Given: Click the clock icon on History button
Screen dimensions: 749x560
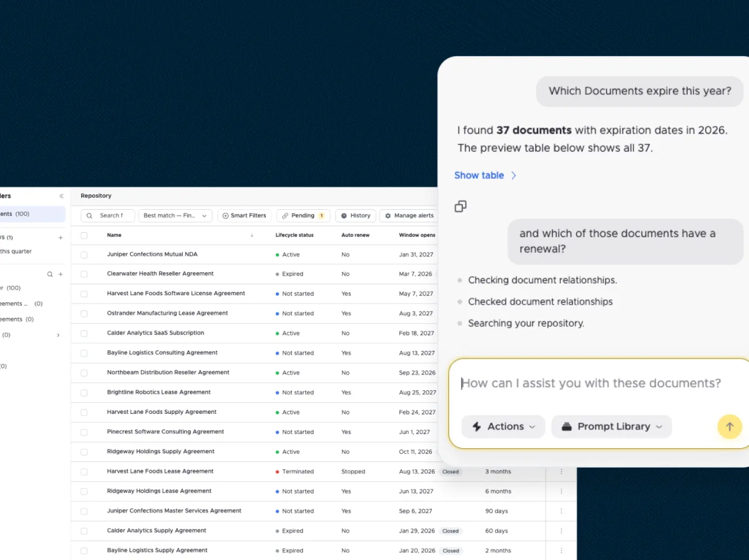Looking at the screenshot, I should (x=344, y=215).
